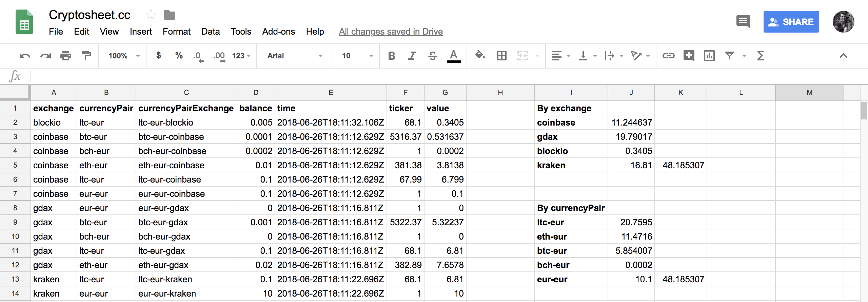Open the text wrapping dropdown
Screen dimensions: 868x302
point(614,56)
